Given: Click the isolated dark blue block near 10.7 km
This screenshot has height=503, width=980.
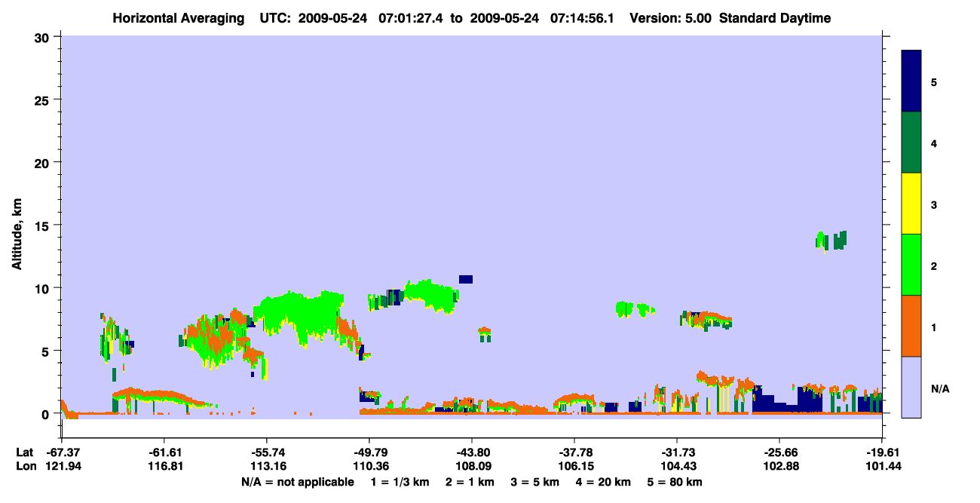Looking at the screenshot, I should pos(466,279).
